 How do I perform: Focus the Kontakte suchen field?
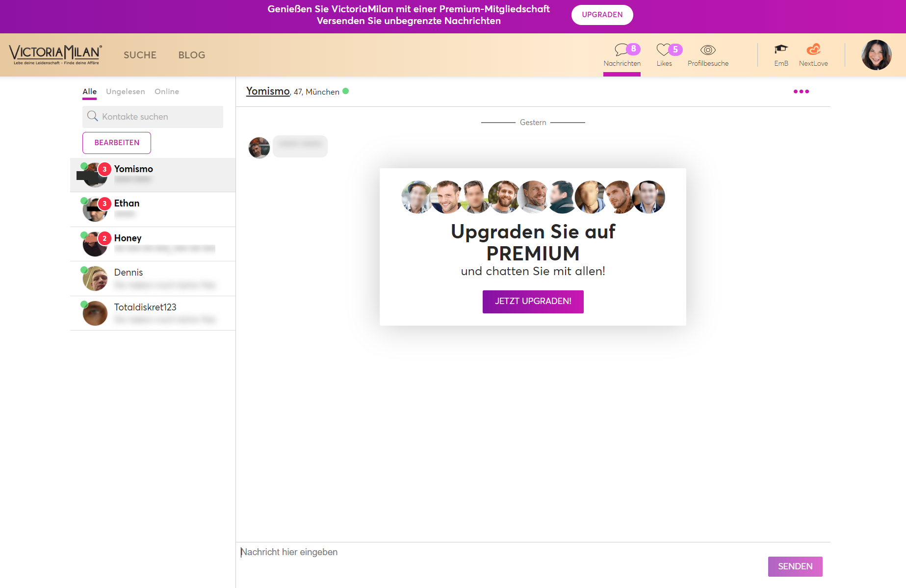[x=153, y=117]
